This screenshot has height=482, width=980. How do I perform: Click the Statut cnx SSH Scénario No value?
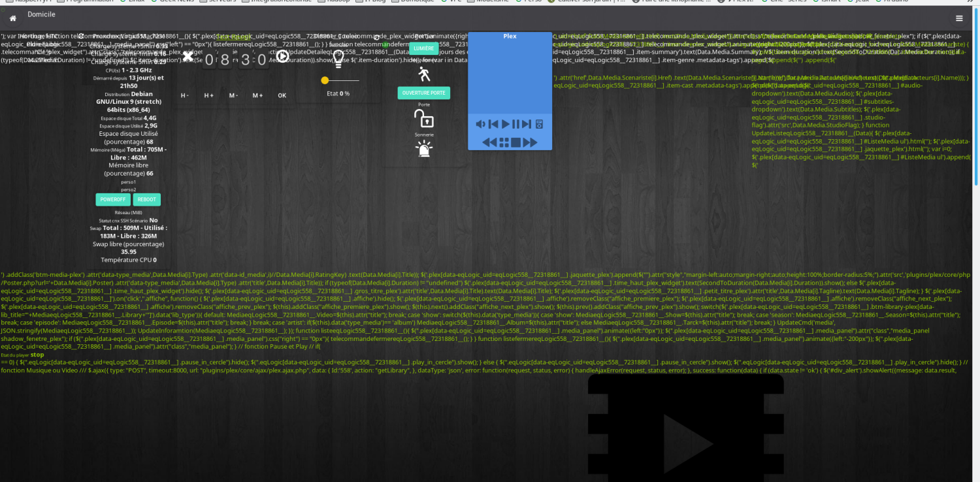tap(128, 220)
